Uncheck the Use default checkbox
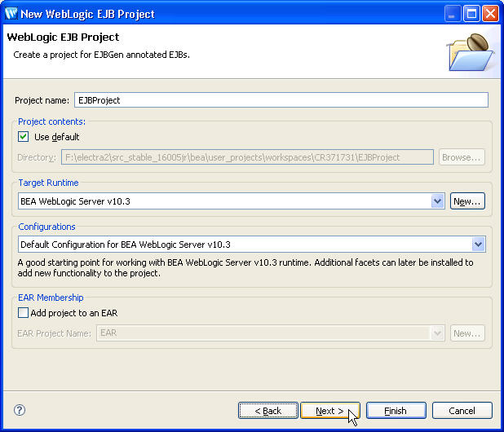Image resolution: width=504 pixels, height=432 pixels. tap(23, 137)
